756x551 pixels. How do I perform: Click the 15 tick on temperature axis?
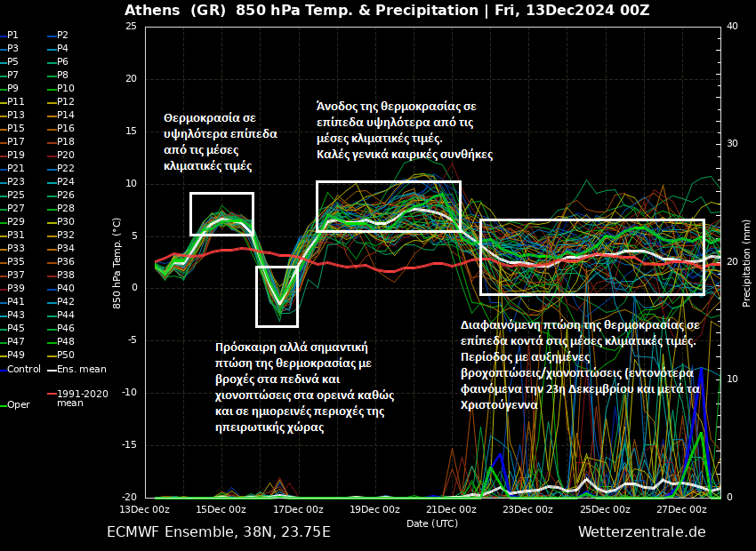click(131, 131)
